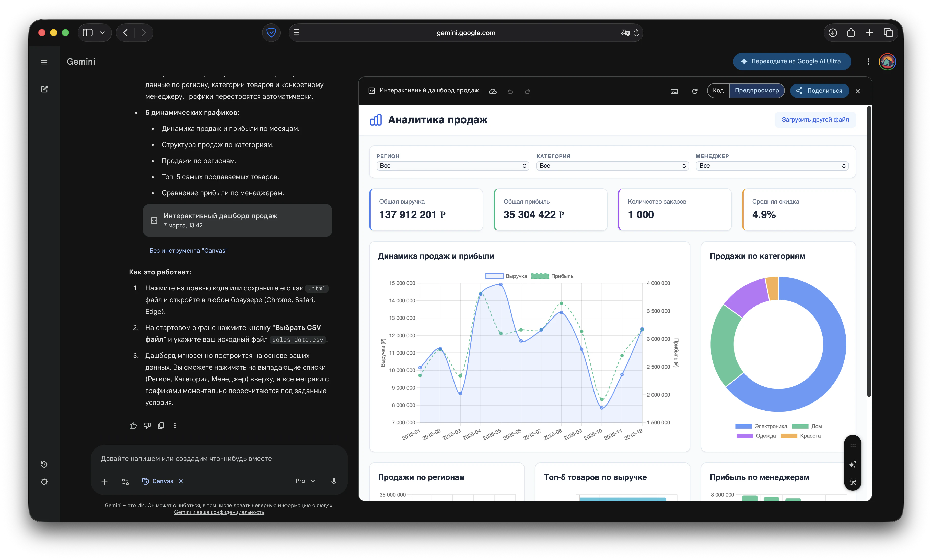Click the thumbs down feedback icon
The width and height of the screenshot is (932, 560).
[x=147, y=426]
